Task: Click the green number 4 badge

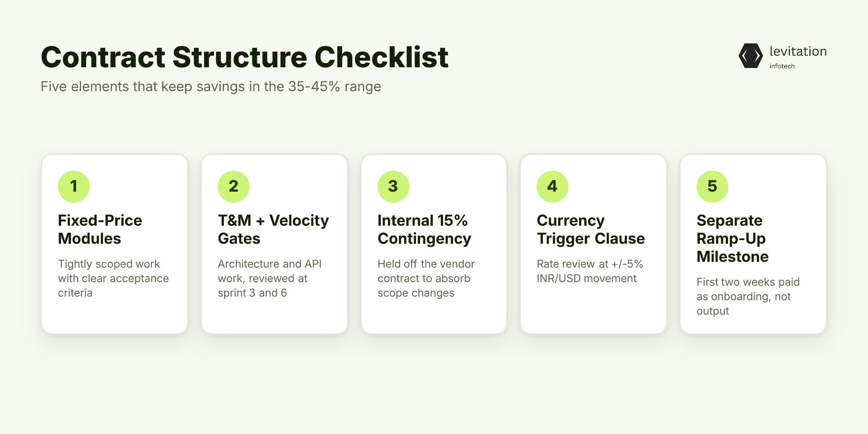Action: coord(553,186)
